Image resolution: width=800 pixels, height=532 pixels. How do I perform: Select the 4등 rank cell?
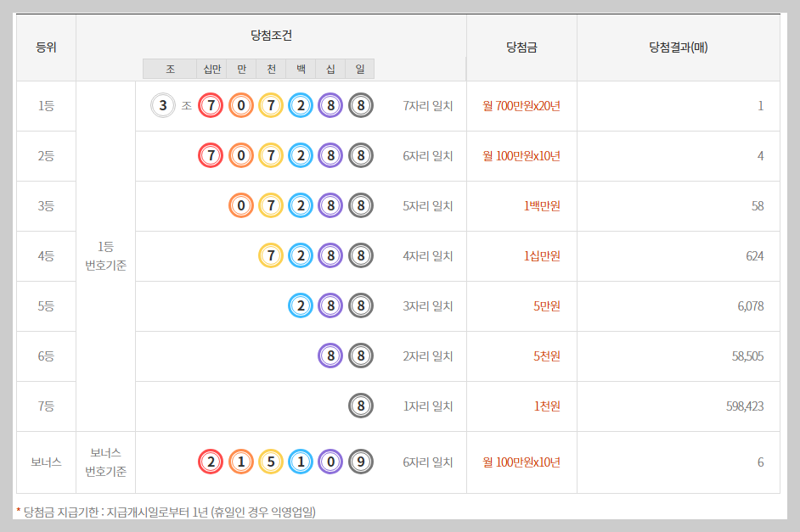click(x=46, y=255)
